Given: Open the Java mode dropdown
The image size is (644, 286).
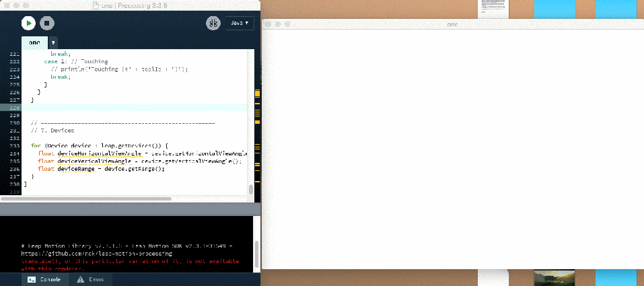Looking at the screenshot, I should click(240, 23).
